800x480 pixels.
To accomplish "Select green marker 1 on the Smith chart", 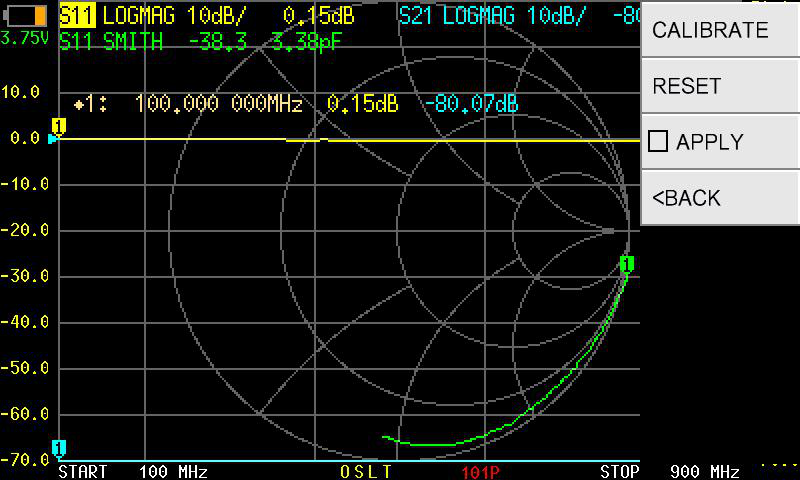I will (626, 264).
